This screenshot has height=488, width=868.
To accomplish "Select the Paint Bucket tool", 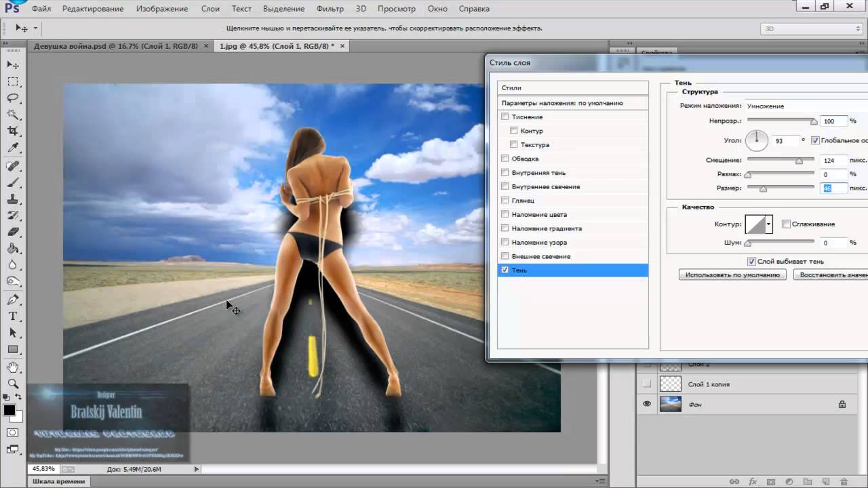I will 13,249.
